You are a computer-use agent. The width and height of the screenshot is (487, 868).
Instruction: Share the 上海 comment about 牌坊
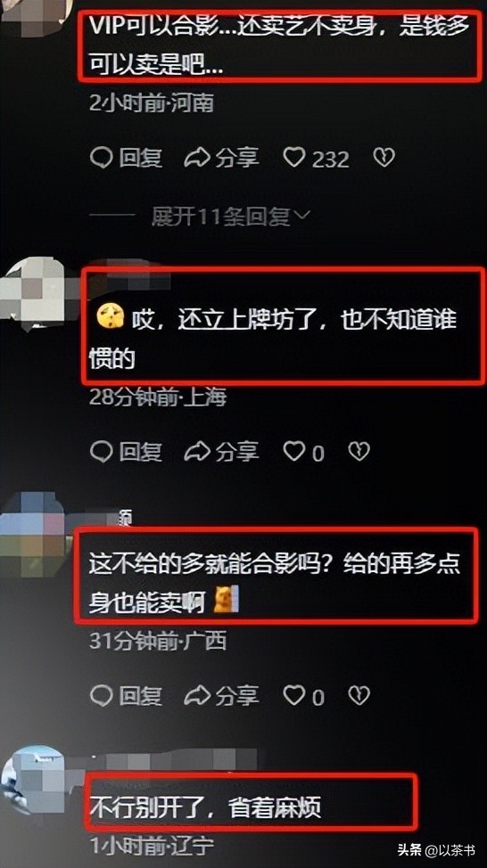pyautogui.click(x=221, y=452)
